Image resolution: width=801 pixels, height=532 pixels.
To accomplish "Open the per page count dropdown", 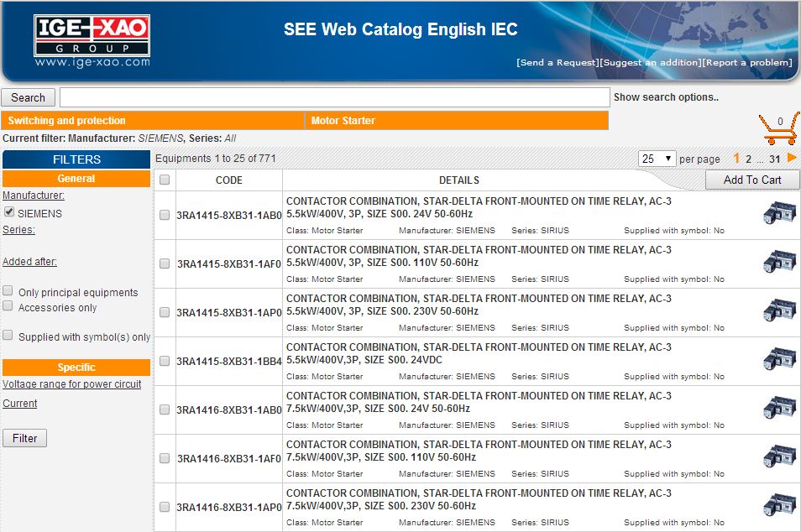I will coord(657,159).
